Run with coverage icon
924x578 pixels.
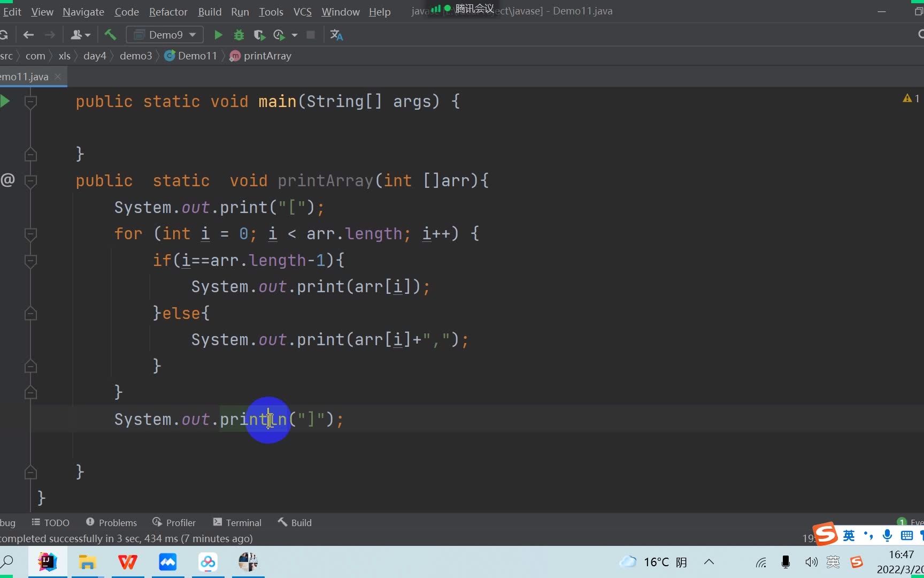click(259, 35)
